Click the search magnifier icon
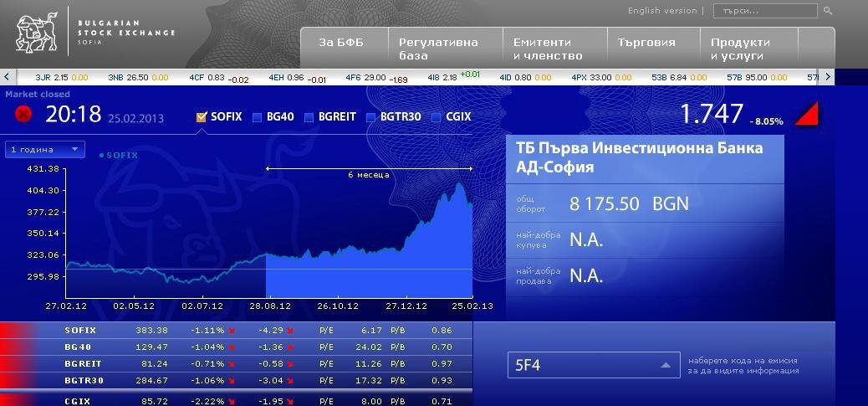Viewport: 868px width, 406px height. [828, 11]
